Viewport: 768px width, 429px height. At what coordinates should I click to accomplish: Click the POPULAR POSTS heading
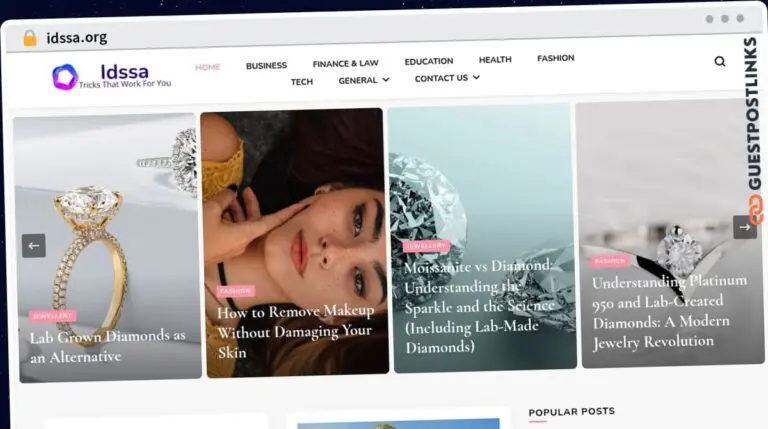[x=572, y=411]
